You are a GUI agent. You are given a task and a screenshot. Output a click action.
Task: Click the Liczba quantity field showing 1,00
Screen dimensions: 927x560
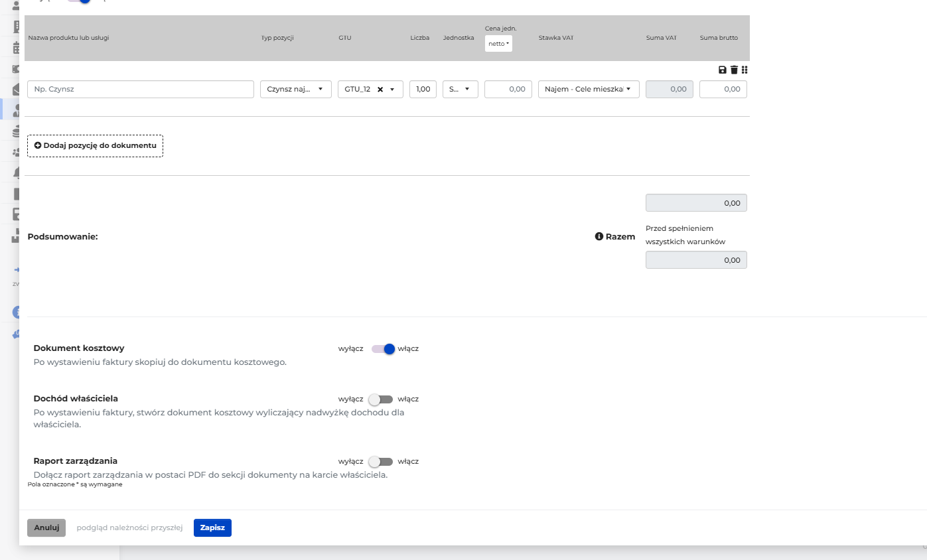pyautogui.click(x=423, y=90)
